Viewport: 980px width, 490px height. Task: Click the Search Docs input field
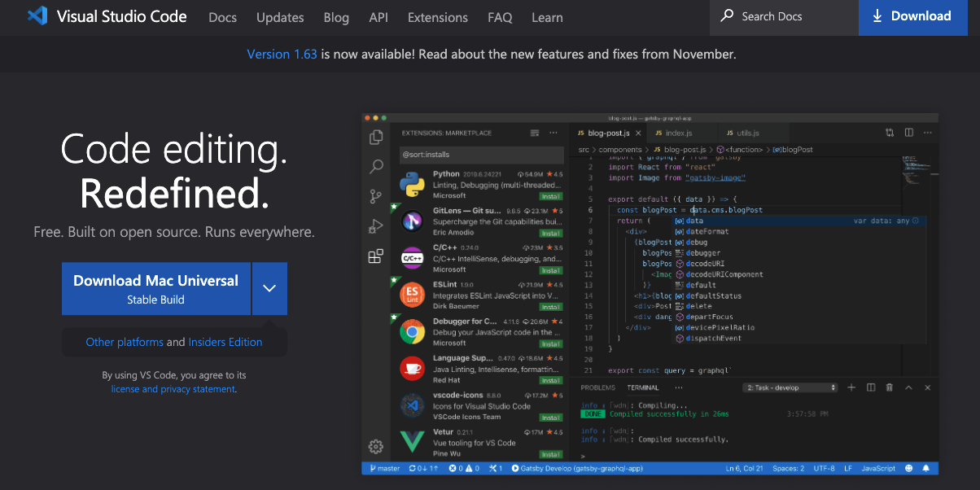(x=784, y=17)
